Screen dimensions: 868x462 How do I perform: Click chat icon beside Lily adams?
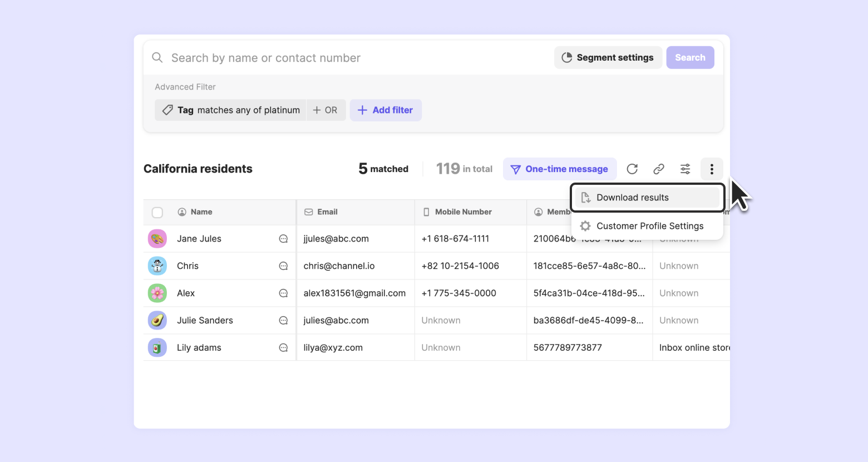pos(283,348)
